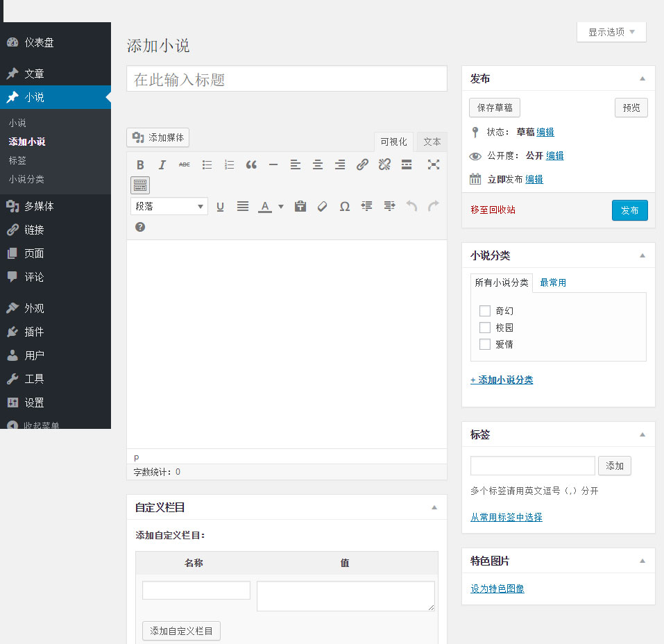This screenshot has height=644, width=664.
Task: Click the 发布 publish button
Action: pyautogui.click(x=629, y=210)
